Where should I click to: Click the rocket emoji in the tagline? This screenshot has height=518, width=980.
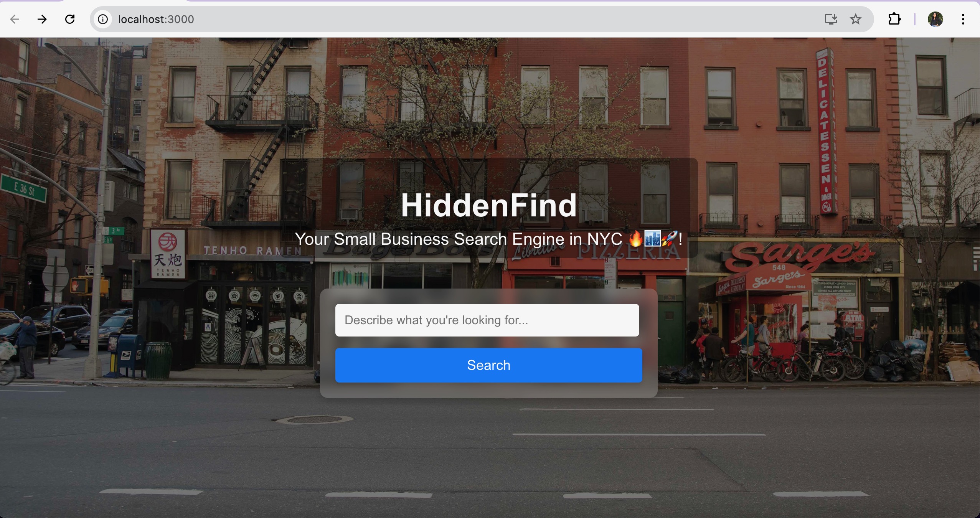[x=670, y=239]
